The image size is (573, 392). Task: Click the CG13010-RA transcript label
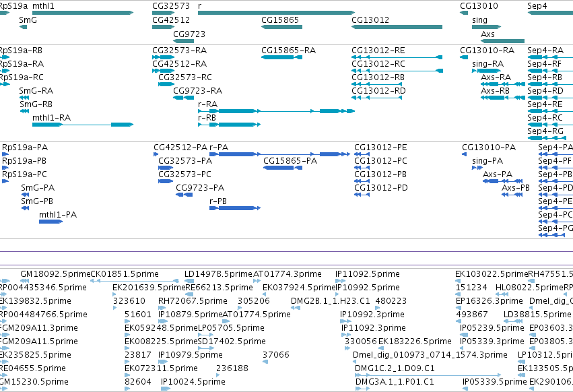point(487,51)
